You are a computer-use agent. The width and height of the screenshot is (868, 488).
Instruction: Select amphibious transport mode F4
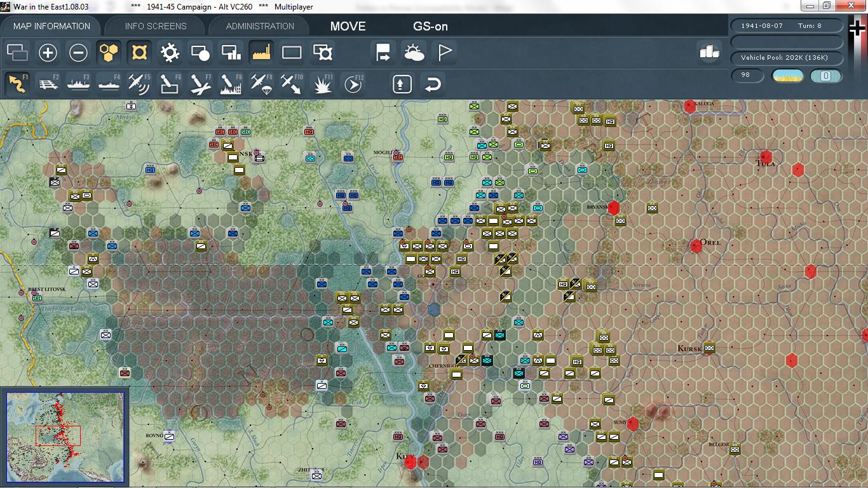108,83
